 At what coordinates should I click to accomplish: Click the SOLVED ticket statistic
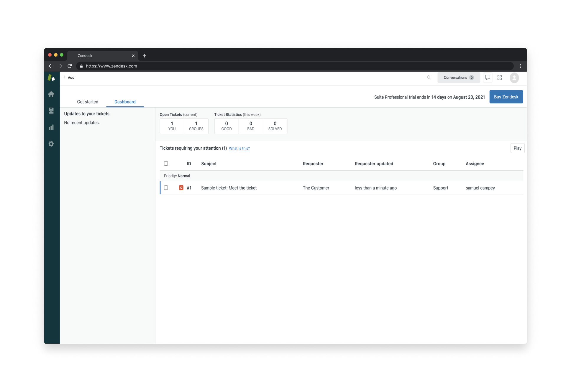[275, 126]
